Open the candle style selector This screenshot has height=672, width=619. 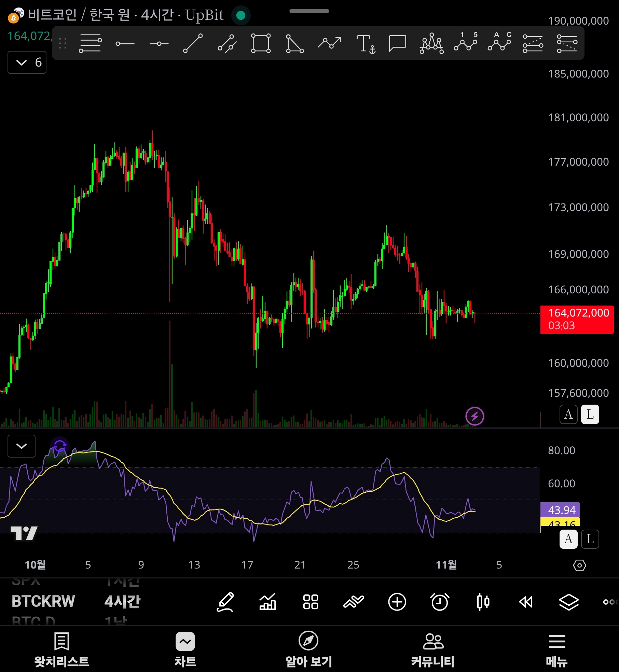click(483, 602)
